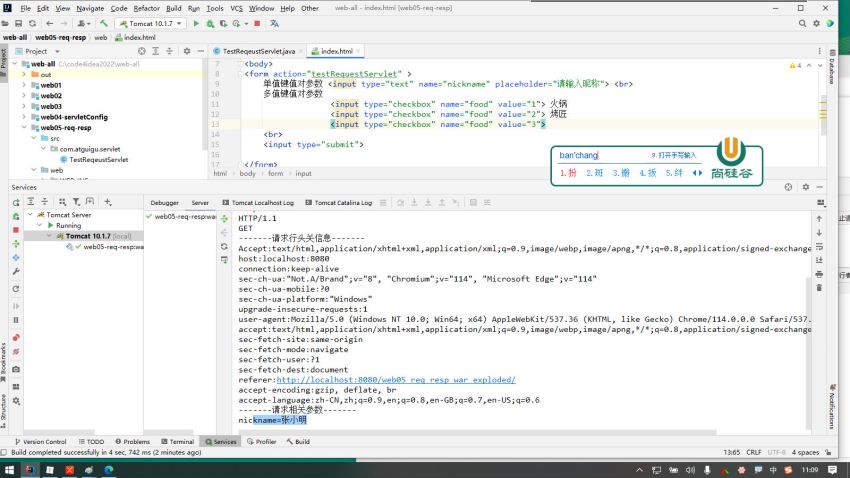Expand the web01 module folder
Image resolution: width=850 pixels, height=478 pixels.
coord(25,85)
